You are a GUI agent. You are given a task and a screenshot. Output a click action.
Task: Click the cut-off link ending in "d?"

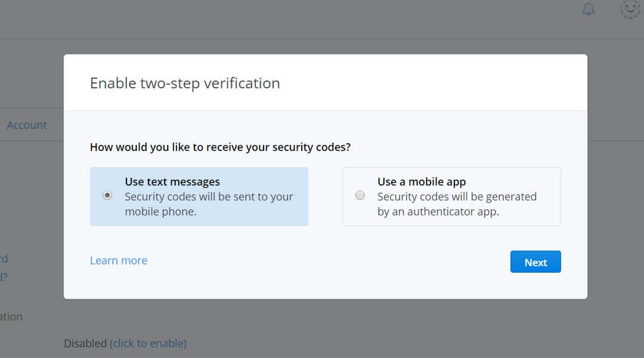point(4,277)
